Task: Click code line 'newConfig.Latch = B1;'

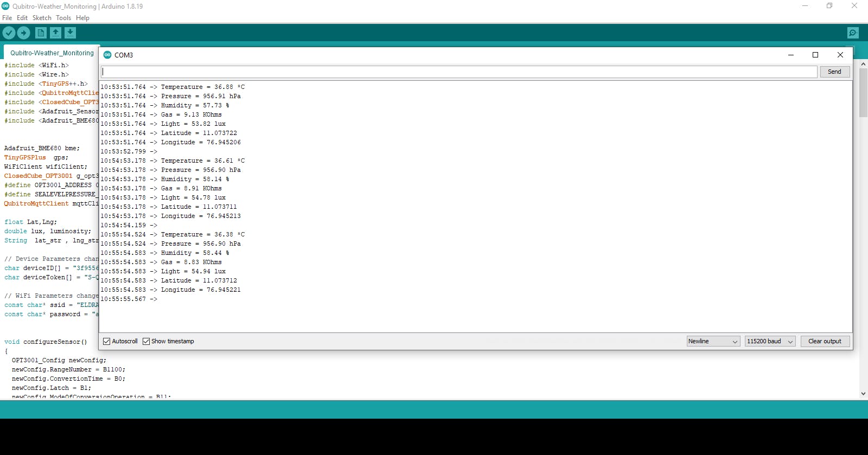Action: tap(52, 388)
